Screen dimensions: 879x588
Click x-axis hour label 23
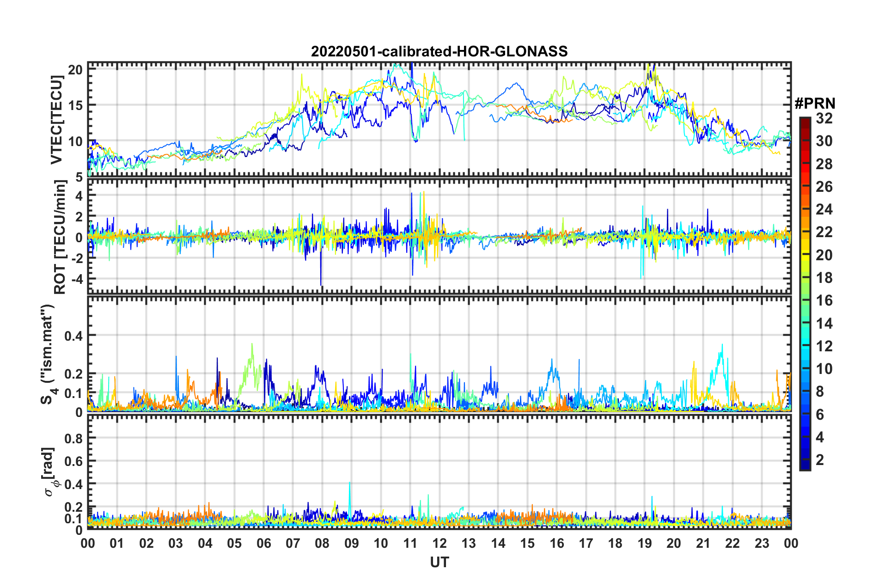click(x=762, y=543)
